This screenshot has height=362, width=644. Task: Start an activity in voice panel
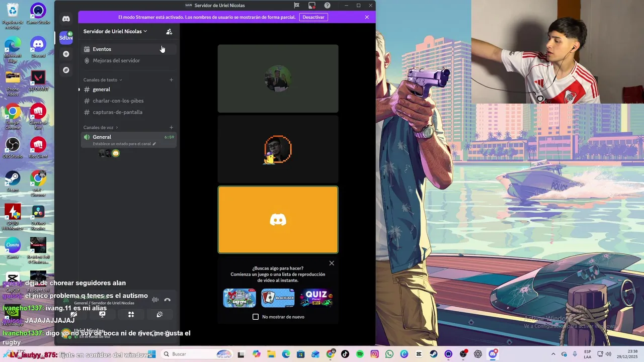click(x=131, y=314)
